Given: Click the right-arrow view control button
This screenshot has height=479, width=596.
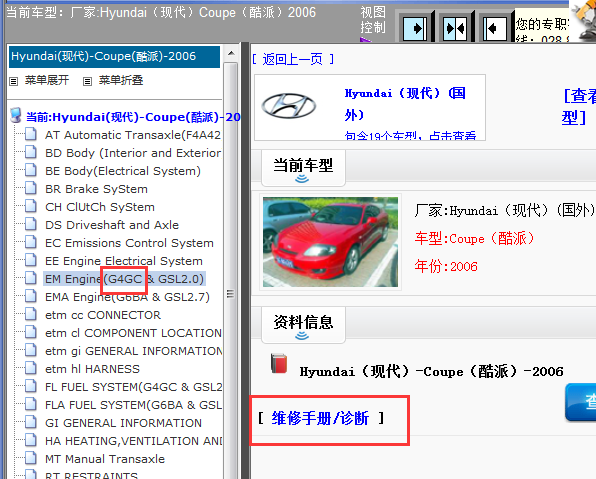Looking at the screenshot, I should click(415, 29).
